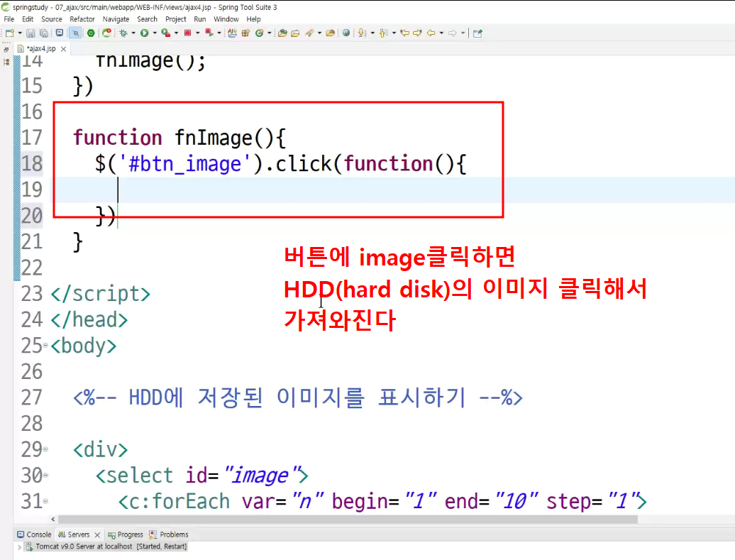Click the Back navigation arrow icon
This screenshot has height=560, width=735.
point(431,33)
